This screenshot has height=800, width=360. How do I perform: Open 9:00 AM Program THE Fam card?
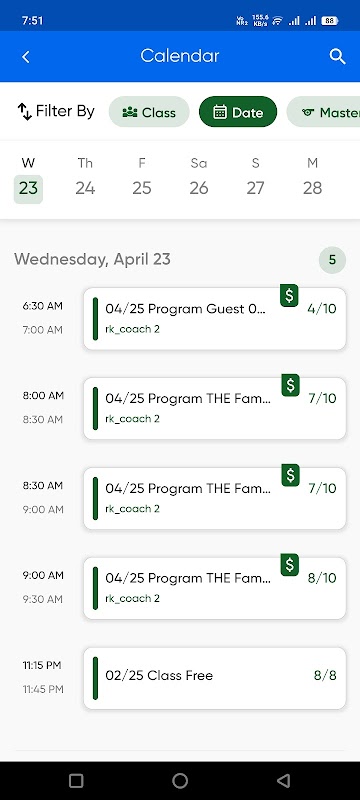[215, 588]
